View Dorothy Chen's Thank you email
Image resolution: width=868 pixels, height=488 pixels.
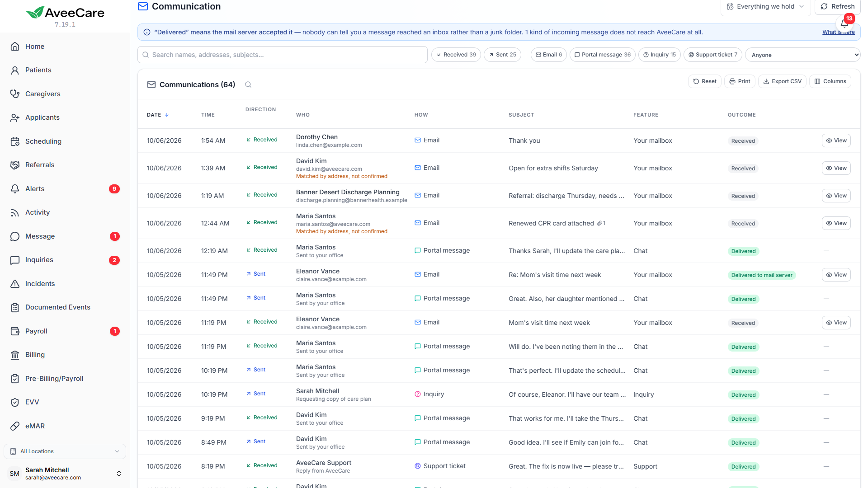click(x=836, y=141)
